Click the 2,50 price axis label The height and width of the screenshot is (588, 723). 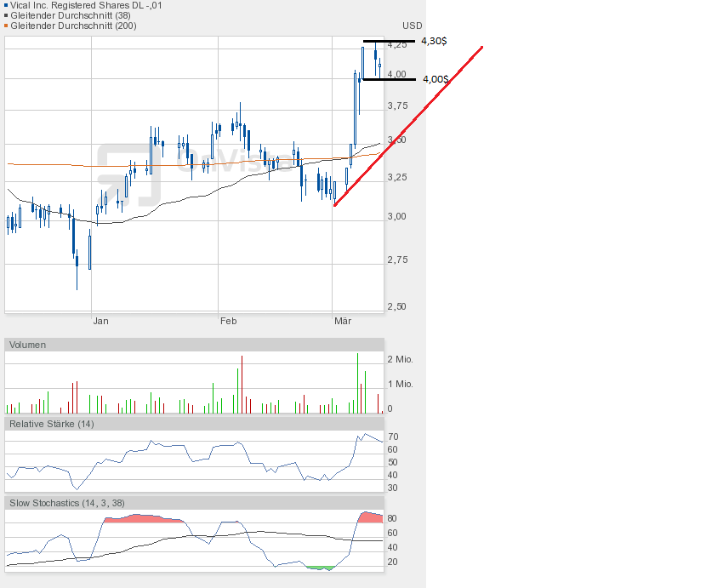point(397,306)
